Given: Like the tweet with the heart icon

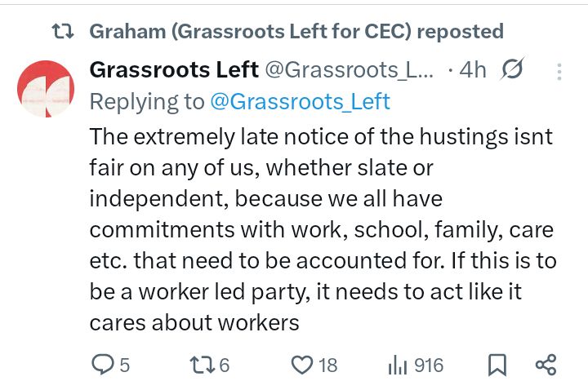Looking at the screenshot, I should tap(303, 365).
